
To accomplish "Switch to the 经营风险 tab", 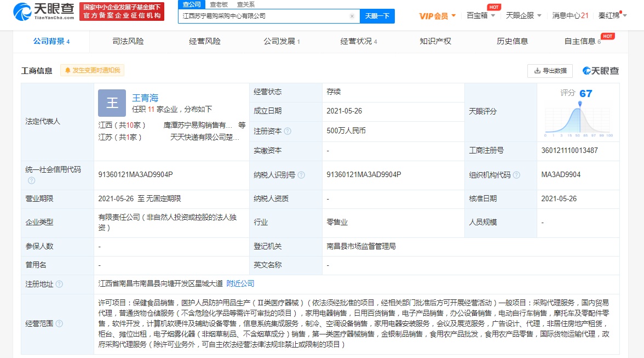I will [205, 42].
